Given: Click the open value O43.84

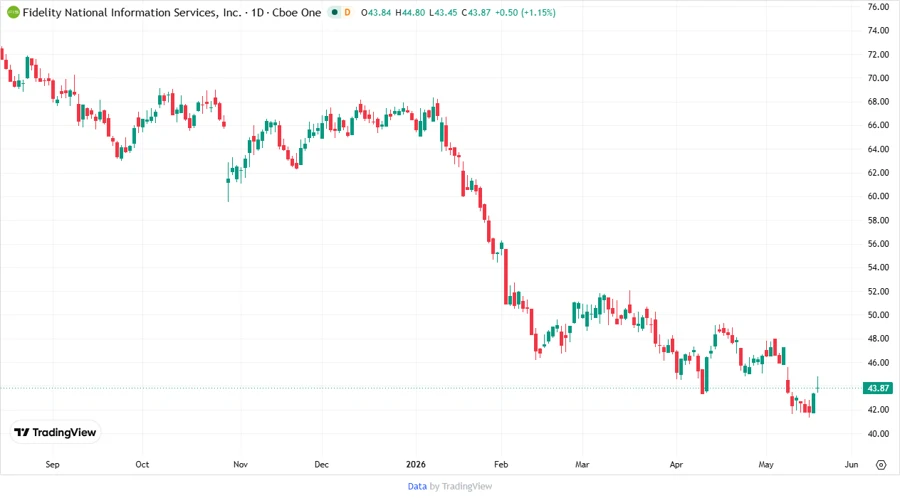Looking at the screenshot, I should (376, 12).
